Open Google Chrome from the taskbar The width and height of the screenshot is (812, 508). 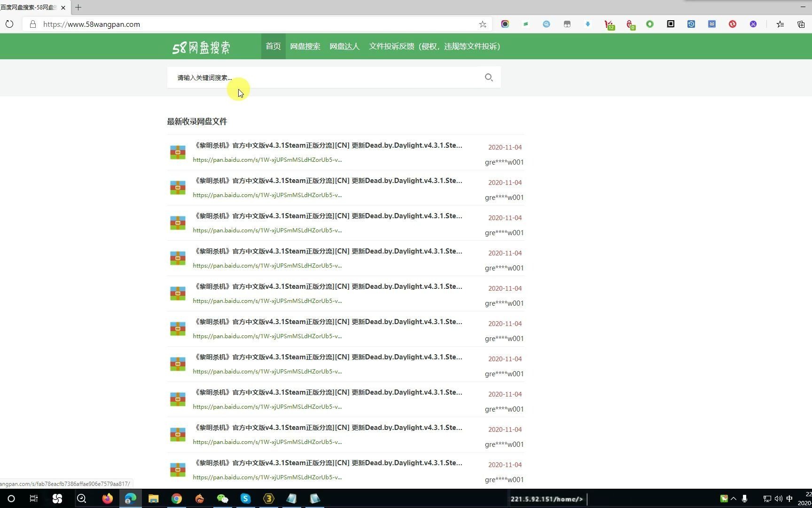(177, 499)
